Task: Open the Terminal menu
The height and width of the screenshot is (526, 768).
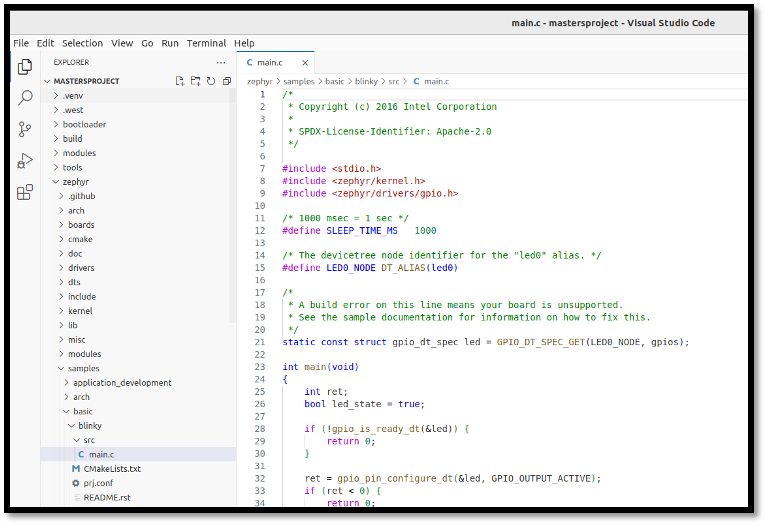Action: [206, 43]
